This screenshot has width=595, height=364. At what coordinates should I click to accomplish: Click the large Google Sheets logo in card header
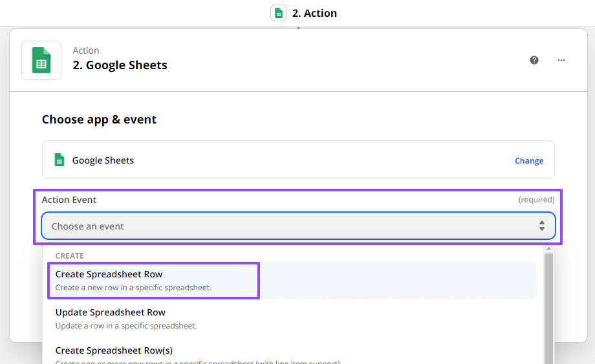[41, 60]
